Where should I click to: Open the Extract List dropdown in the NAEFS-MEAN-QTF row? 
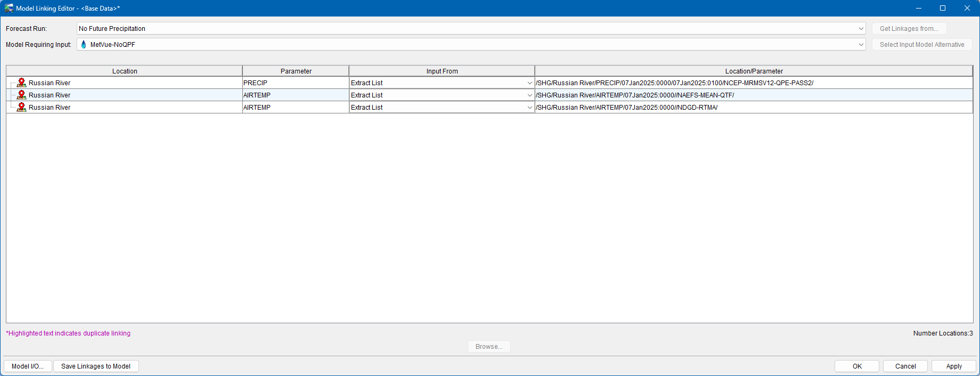(x=529, y=95)
